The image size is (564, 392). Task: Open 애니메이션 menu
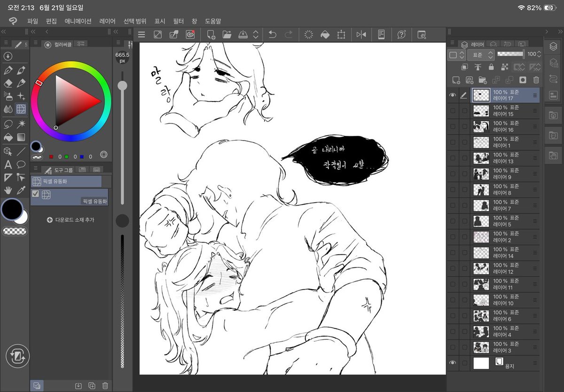click(x=78, y=21)
